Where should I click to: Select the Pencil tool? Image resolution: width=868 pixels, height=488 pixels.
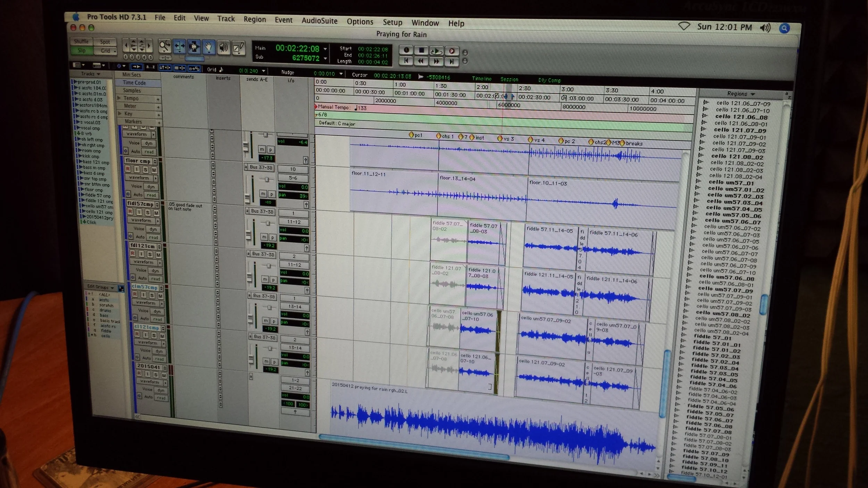tap(239, 48)
